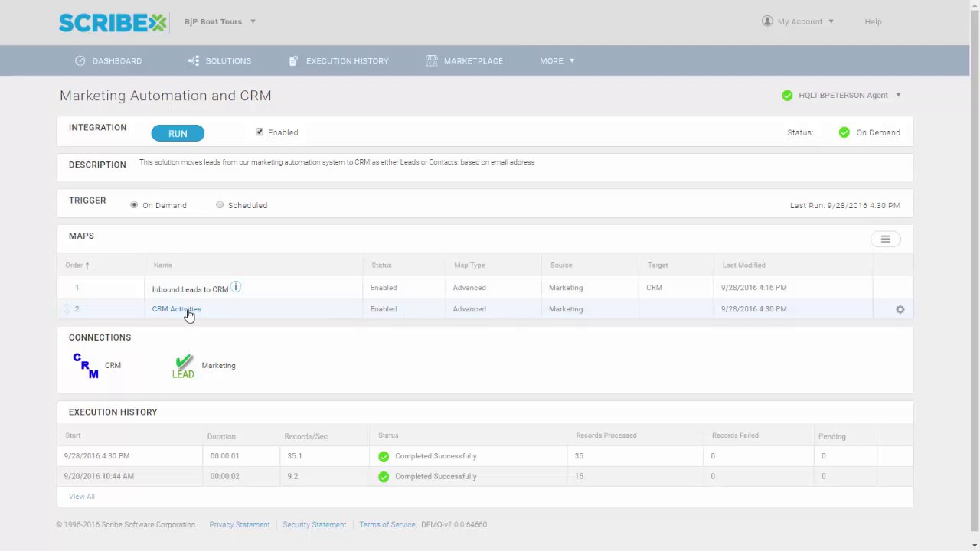Click the 9.2 records per second value
Viewport: 980px width, 551px height.
pyautogui.click(x=292, y=476)
